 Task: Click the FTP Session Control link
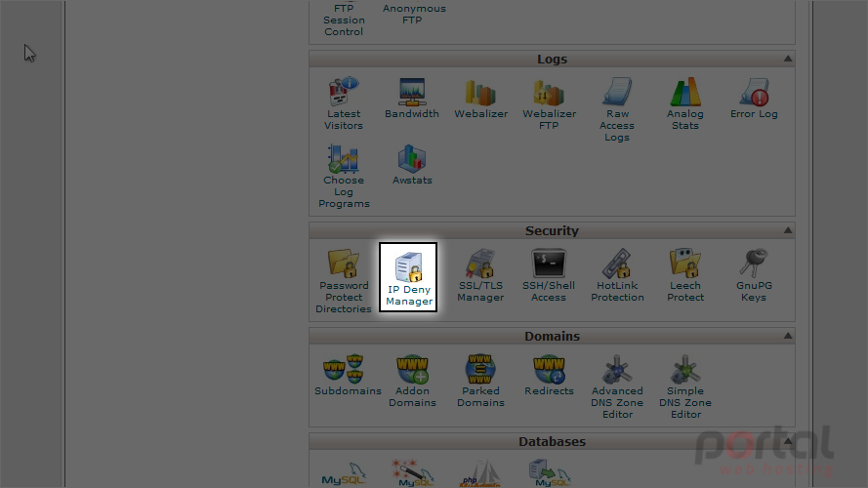tap(344, 20)
